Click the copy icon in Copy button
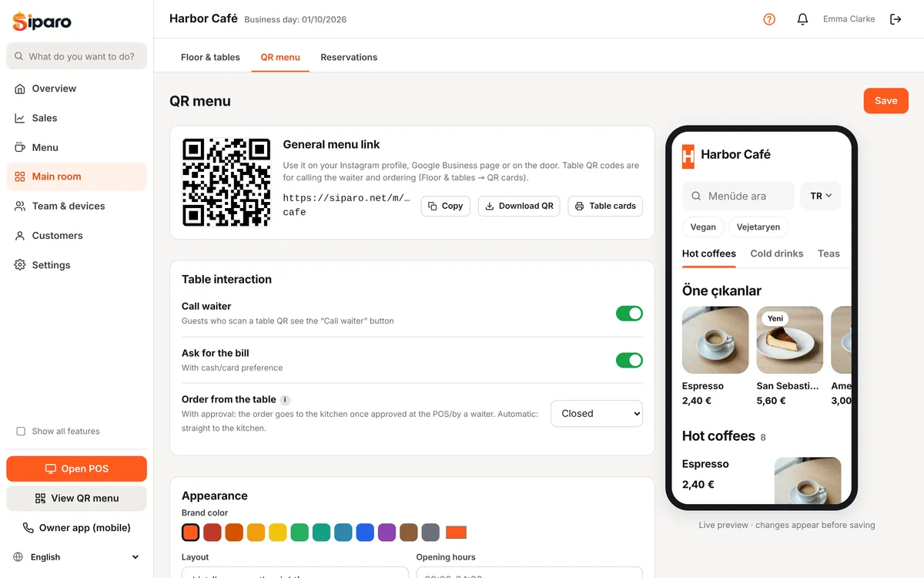 pos(433,206)
